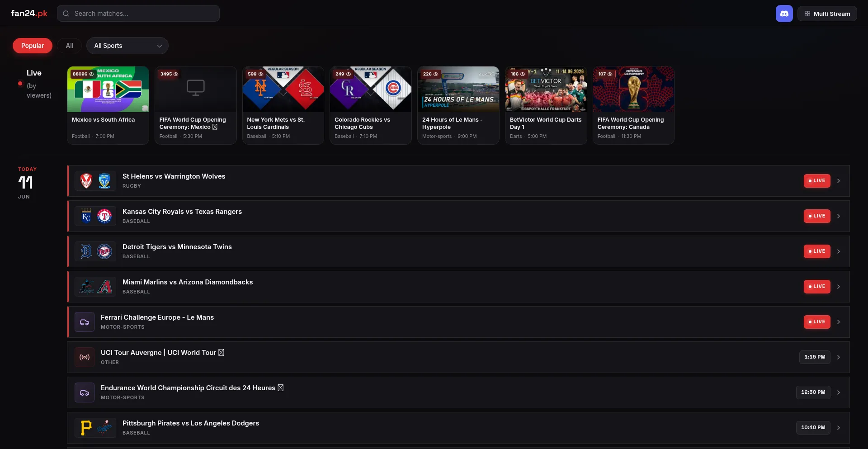The image size is (868, 449).
Task: Click the Multi Stream grid icon
Action: click(807, 14)
